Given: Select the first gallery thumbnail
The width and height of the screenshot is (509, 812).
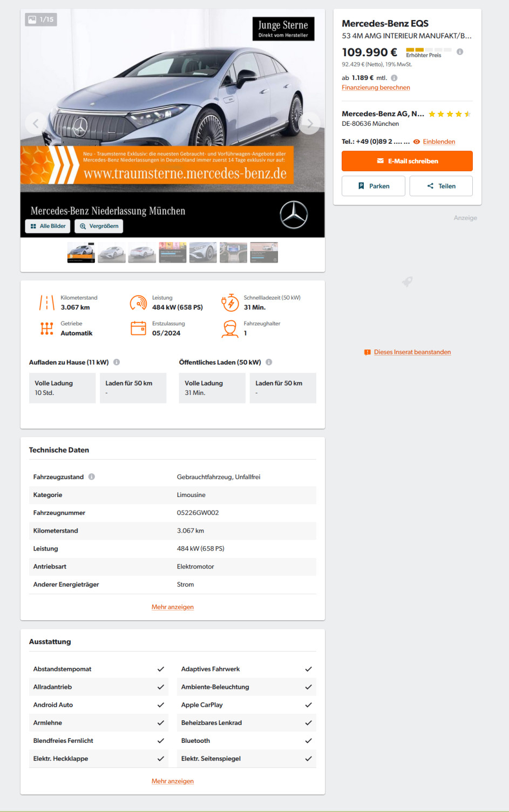Looking at the screenshot, I should [81, 252].
